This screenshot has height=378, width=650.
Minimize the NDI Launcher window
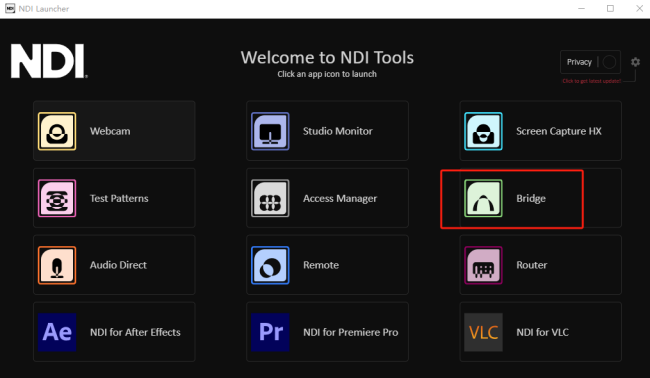tap(581, 8)
